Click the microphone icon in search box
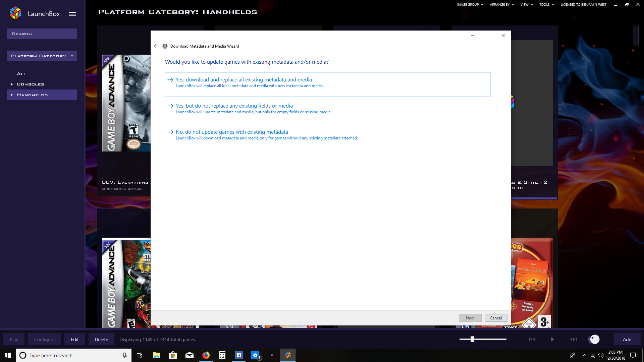Viewport: 644px width, 362px height. [124, 355]
